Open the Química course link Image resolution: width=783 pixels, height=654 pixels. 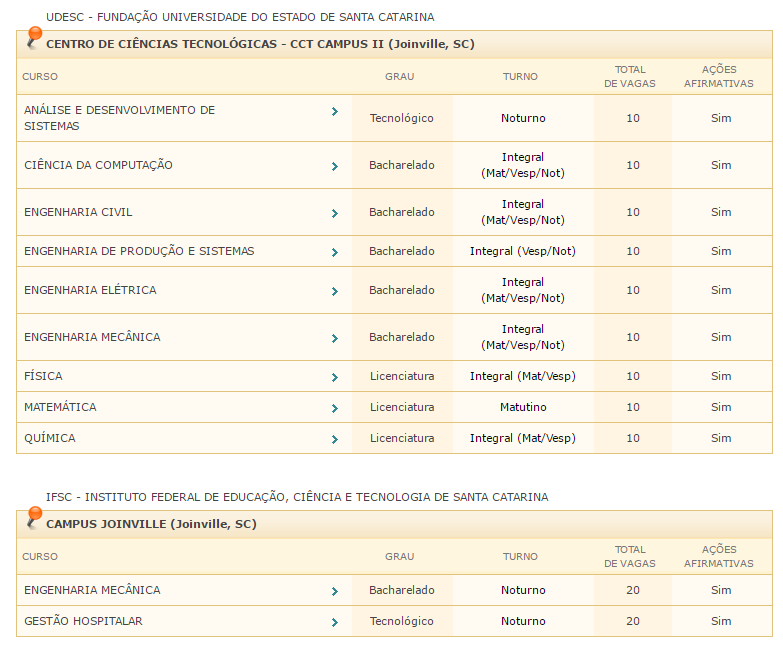[50, 438]
